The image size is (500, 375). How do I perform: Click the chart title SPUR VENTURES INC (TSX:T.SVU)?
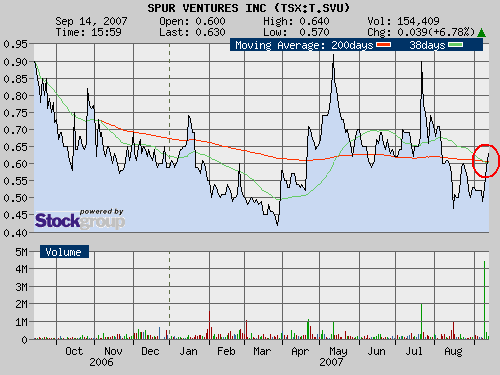(x=249, y=8)
